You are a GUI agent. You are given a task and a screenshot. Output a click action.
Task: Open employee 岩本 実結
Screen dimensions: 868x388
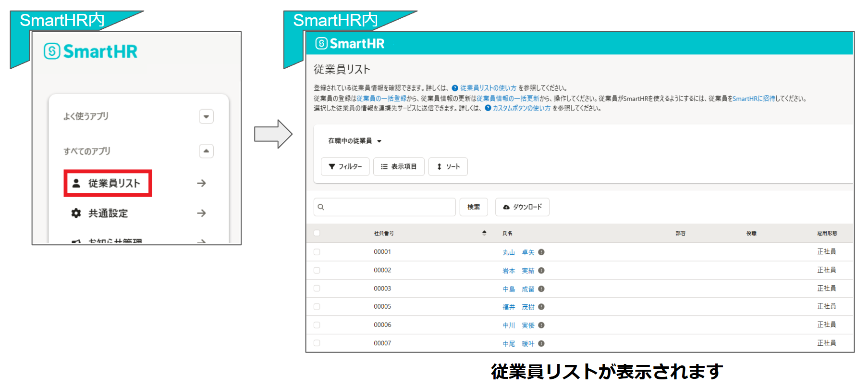point(518,271)
